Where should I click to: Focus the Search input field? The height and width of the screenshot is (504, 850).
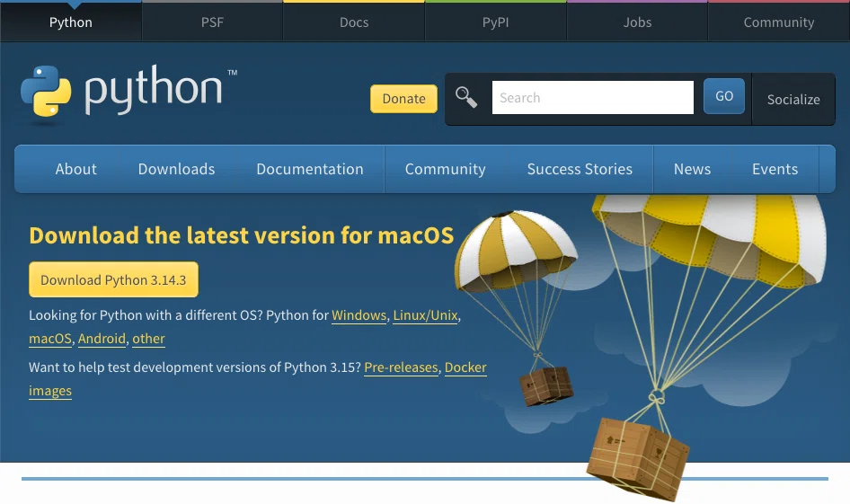pos(592,98)
